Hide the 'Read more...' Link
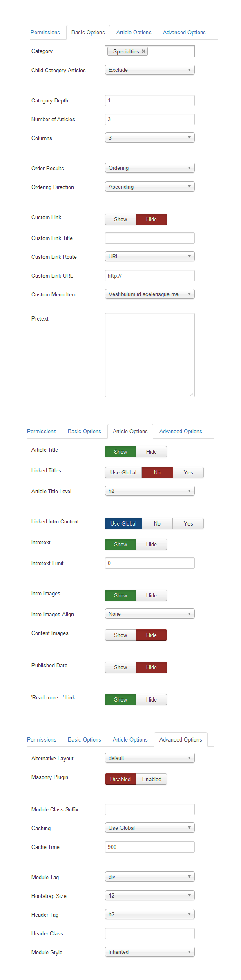Viewport: 241px width, 980px height. pyautogui.click(x=152, y=699)
